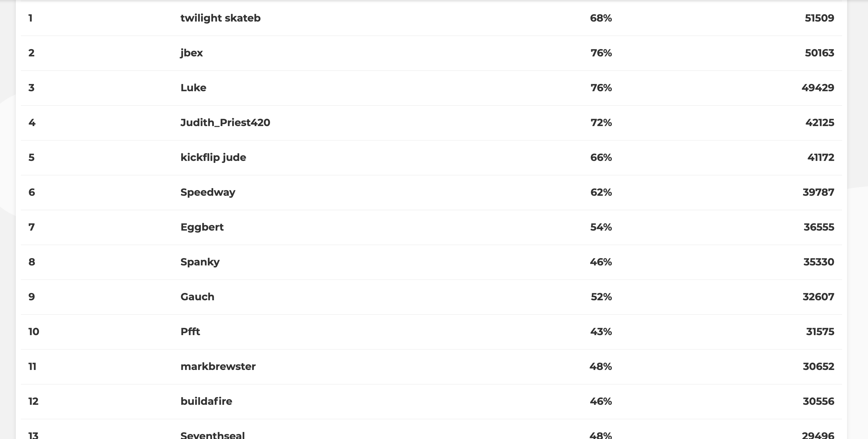Viewport: 868px width, 439px height.
Task: Click the Gauch player name
Action: (197, 297)
